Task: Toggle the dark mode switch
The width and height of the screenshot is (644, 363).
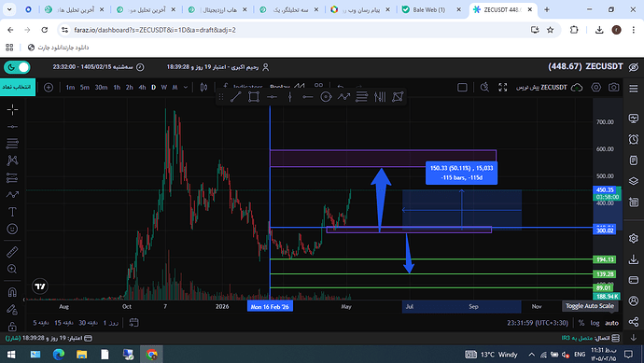Action: pos(17,67)
